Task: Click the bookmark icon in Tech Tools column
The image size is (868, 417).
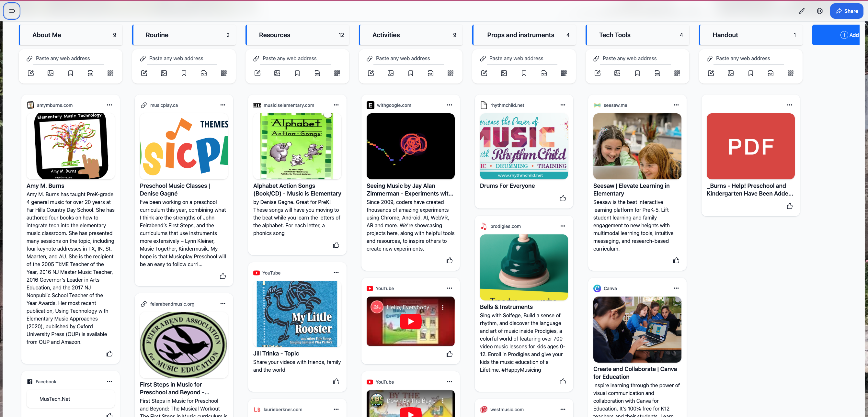Action: (637, 73)
